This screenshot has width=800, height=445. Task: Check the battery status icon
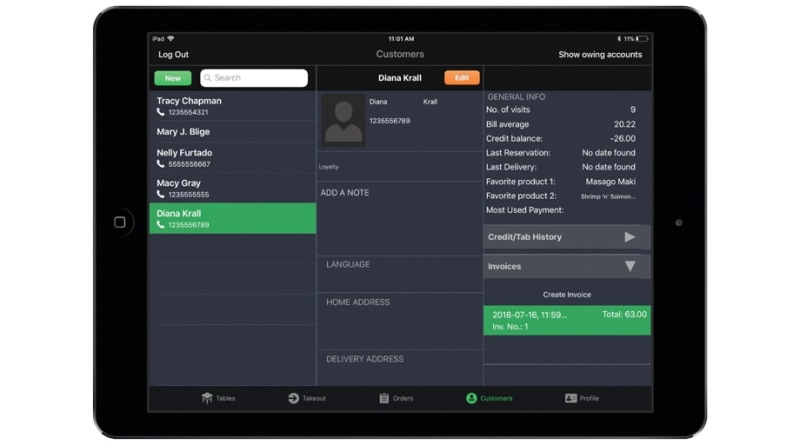point(642,39)
